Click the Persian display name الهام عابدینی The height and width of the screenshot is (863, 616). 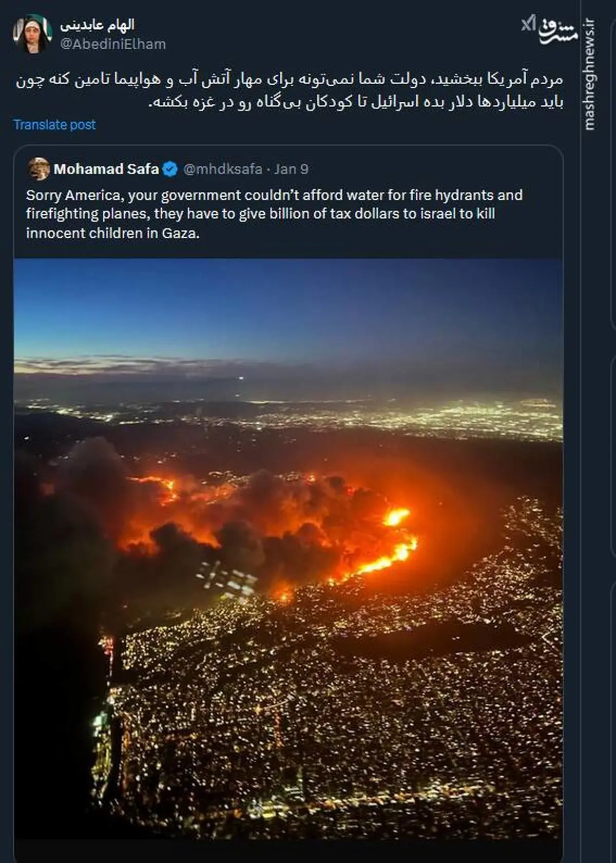tap(97, 25)
